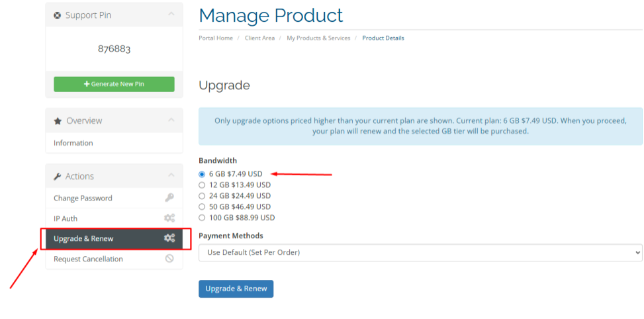Image resolution: width=644 pixels, height=319 pixels.
Task: Click the lifebuoy icon in Support Pin header
Action: 58,15
